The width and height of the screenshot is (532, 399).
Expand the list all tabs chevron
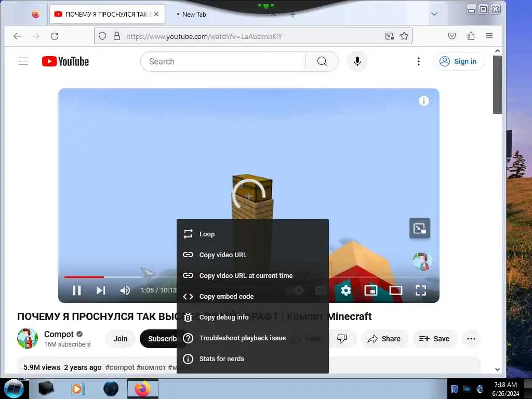coord(434,14)
